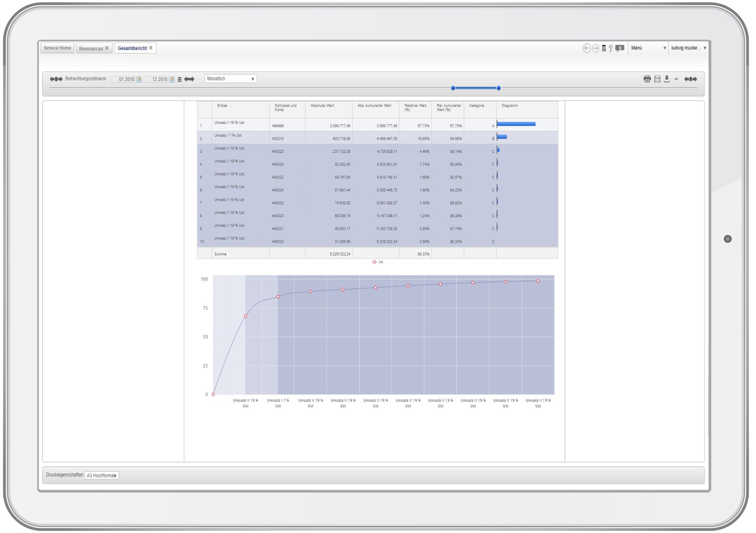Print the report via printer icon
Screen dimensions: 756x533
tap(647, 79)
